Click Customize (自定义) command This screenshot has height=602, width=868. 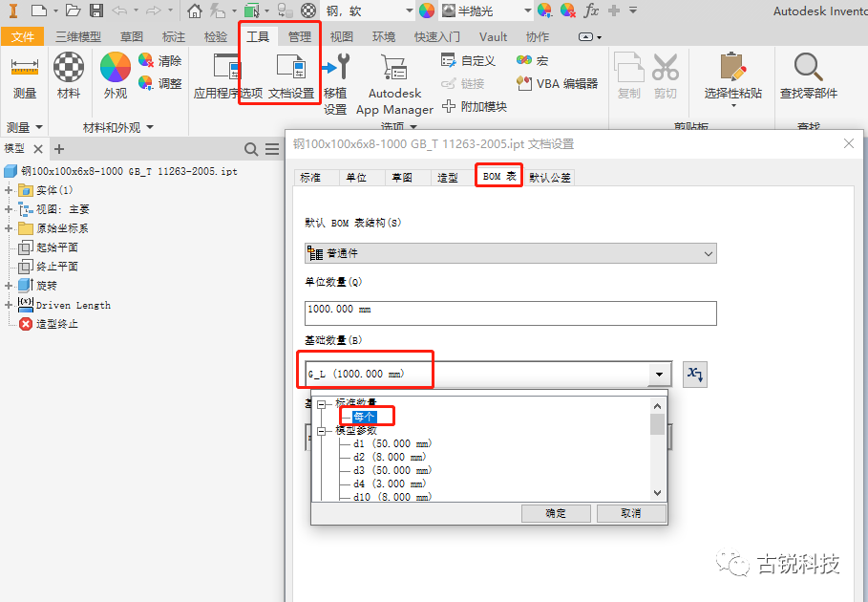point(468,60)
